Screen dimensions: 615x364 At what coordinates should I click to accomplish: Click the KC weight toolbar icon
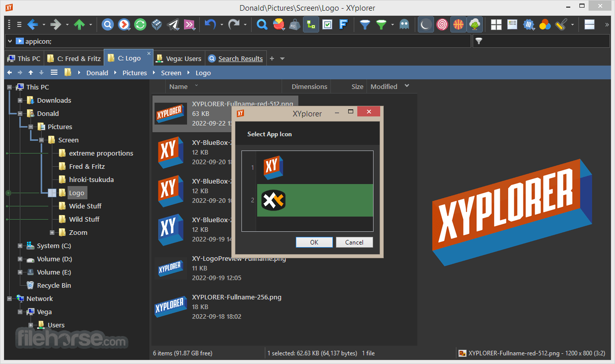[x=295, y=24]
